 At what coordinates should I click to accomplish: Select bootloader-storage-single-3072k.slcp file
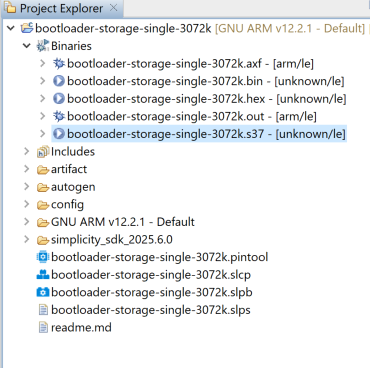[x=151, y=275]
